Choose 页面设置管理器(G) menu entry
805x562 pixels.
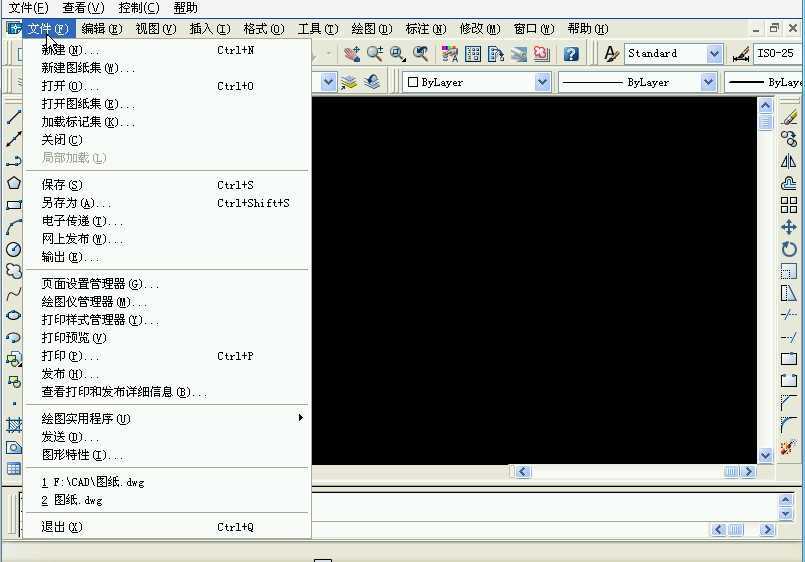coord(167,284)
